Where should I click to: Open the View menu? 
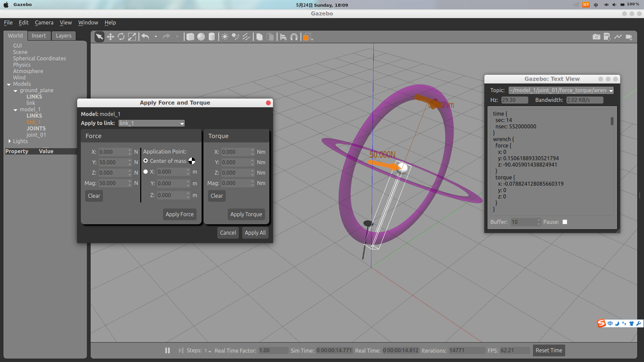[66, 22]
